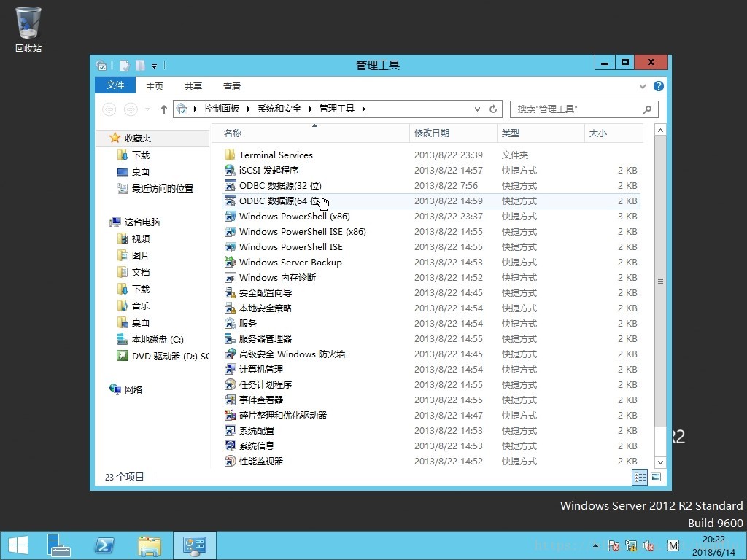The image size is (747, 560).
Task: Open the 主页 ribbon tab
Action: point(155,86)
